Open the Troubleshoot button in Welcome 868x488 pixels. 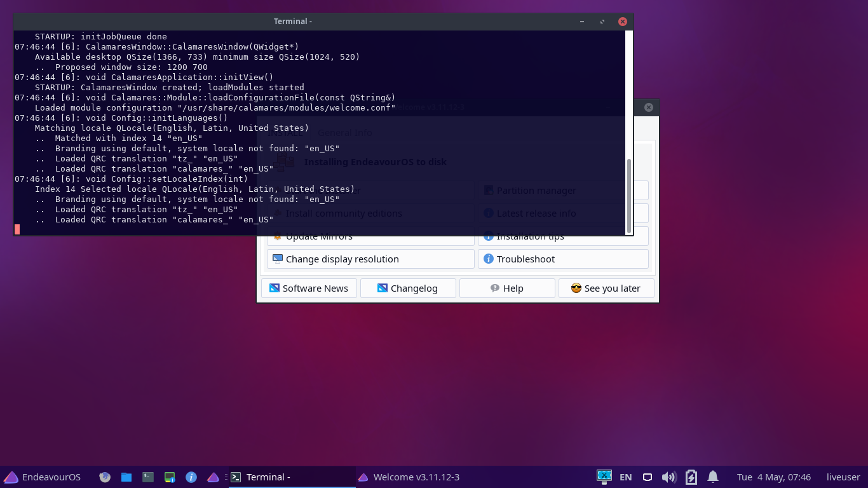point(563,259)
